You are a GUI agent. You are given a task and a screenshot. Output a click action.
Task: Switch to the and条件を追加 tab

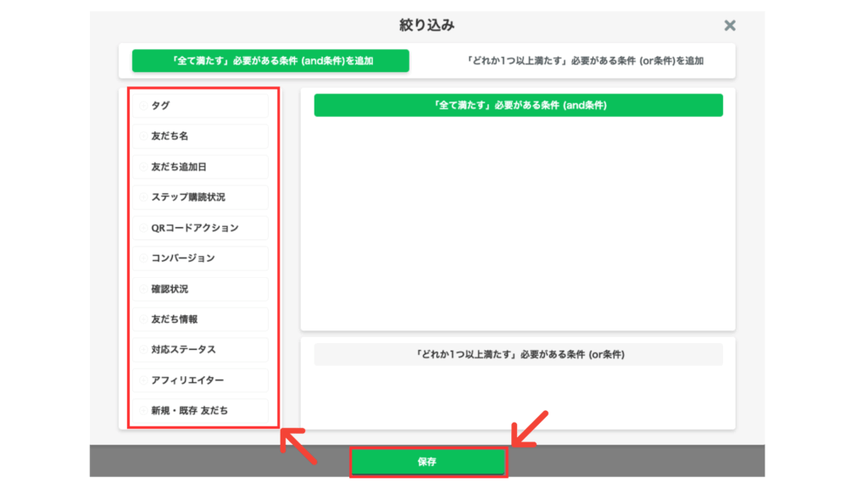click(270, 61)
